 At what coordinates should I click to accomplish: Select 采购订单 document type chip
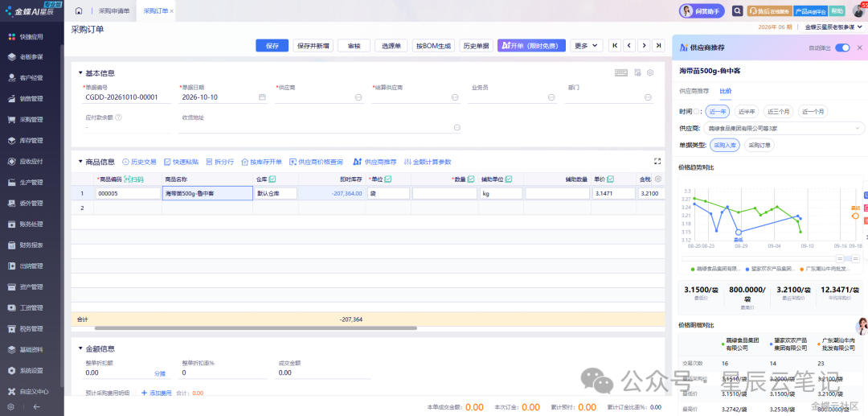[759, 145]
